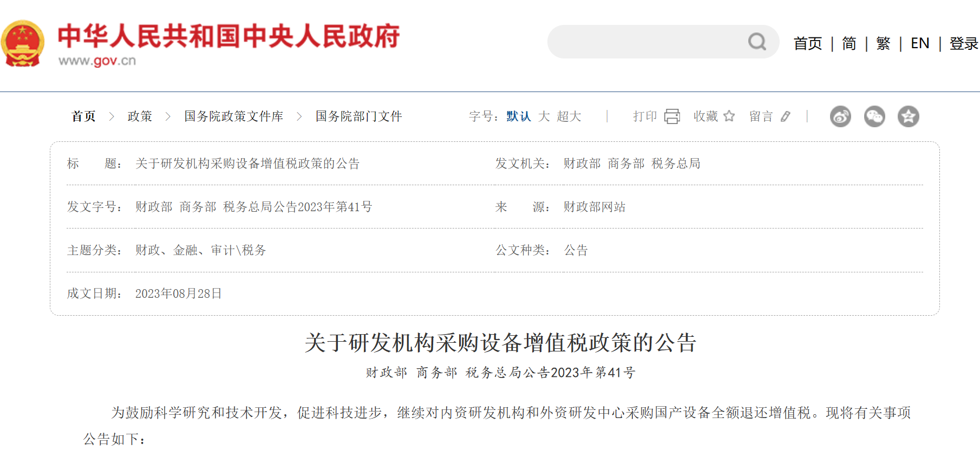Share via the WeChat icon
Image resolution: width=980 pixels, height=450 pixels.
[874, 116]
